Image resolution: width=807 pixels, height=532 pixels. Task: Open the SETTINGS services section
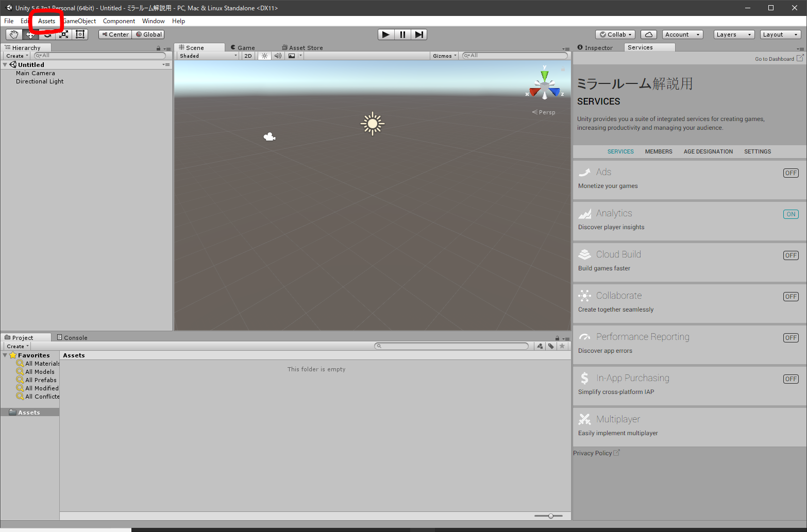pos(758,151)
